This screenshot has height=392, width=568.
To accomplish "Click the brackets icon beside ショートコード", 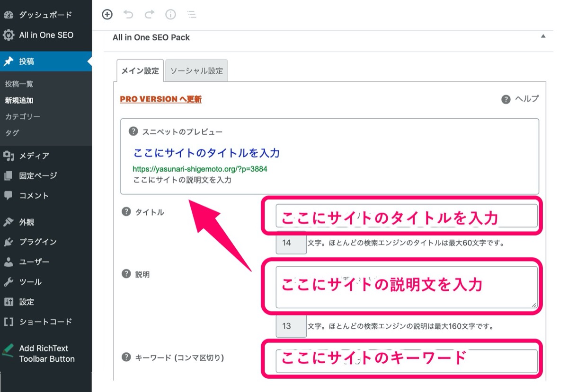I will tap(9, 322).
